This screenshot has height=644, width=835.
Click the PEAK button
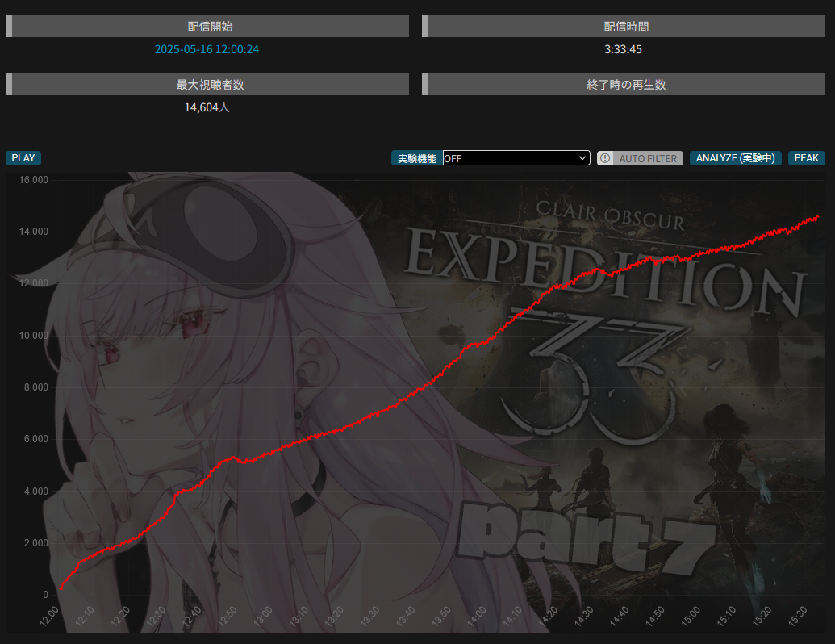806,158
